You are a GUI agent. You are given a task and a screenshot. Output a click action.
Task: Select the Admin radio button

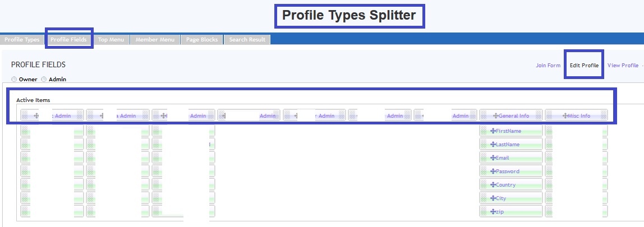pos(44,80)
